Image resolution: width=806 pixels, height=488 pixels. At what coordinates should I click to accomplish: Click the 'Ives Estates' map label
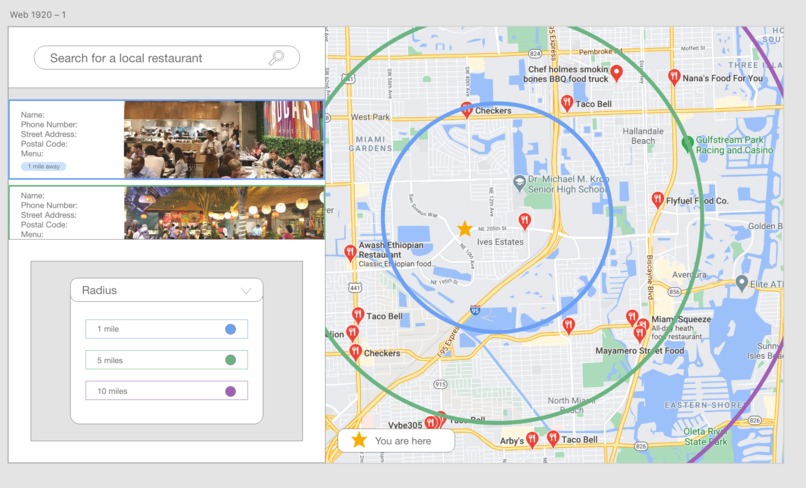click(x=500, y=242)
